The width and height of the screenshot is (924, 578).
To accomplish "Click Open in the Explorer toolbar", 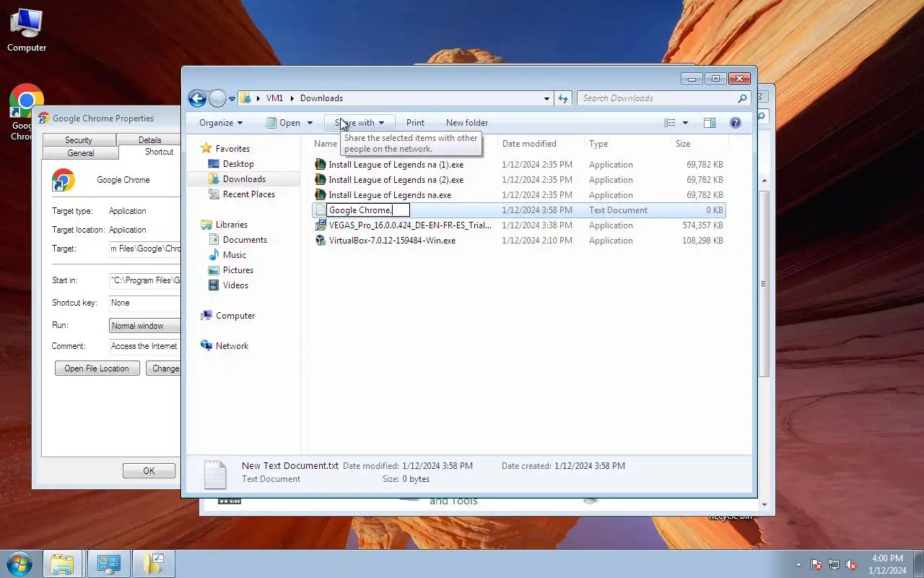I will (283, 123).
